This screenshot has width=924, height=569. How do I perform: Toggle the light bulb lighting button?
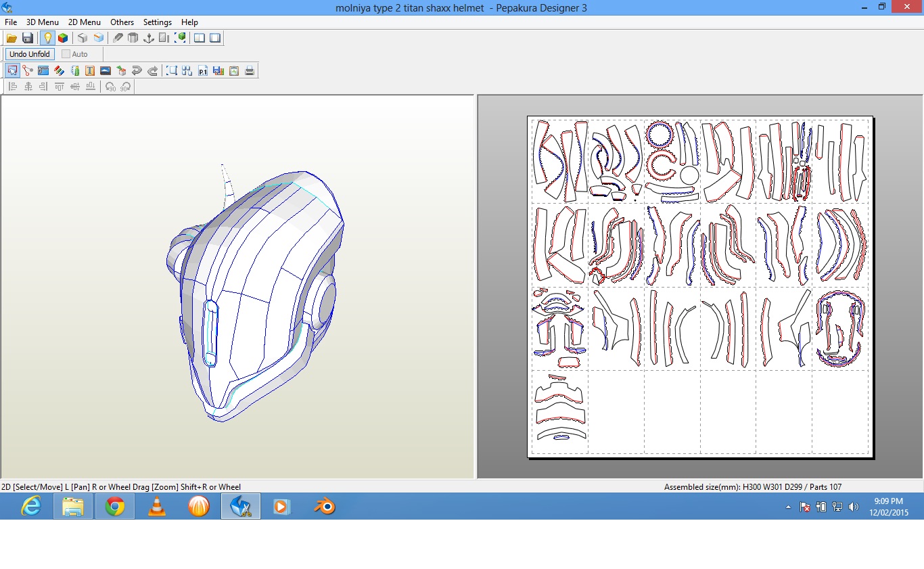click(47, 38)
